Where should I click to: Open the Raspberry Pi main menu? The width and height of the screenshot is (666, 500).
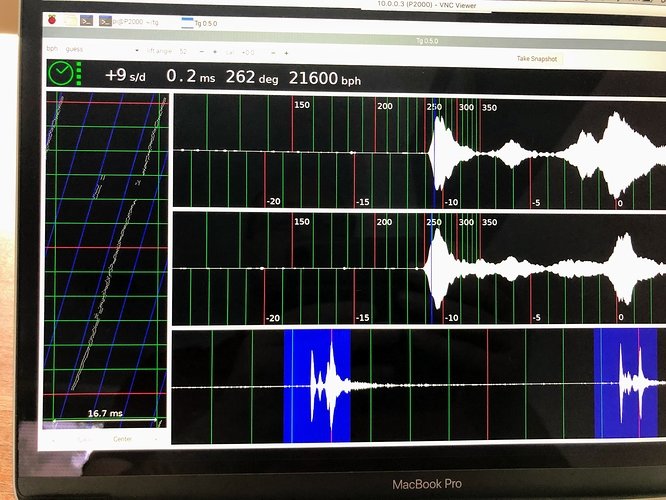click(x=53, y=19)
